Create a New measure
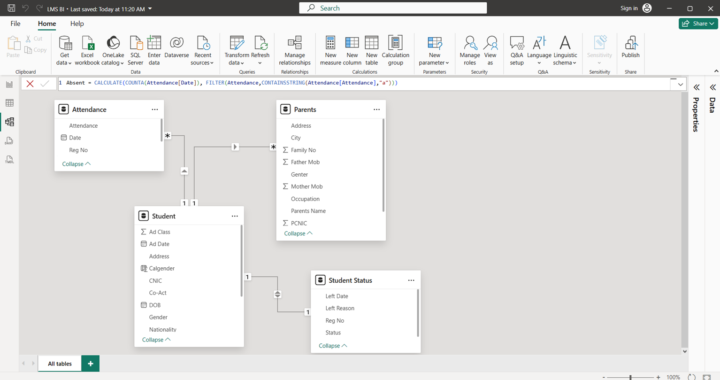The height and width of the screenshot is (380, 720). point(331,50)
